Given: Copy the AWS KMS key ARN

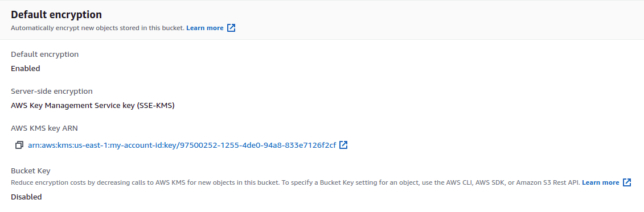Looking at the screenshot, I should coord(19,145).
